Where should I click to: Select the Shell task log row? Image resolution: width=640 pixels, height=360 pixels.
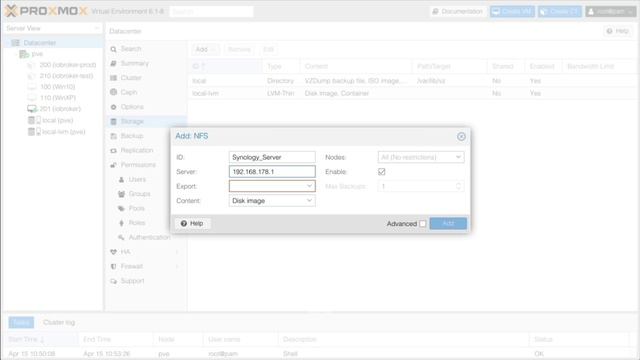coord(320,354)
